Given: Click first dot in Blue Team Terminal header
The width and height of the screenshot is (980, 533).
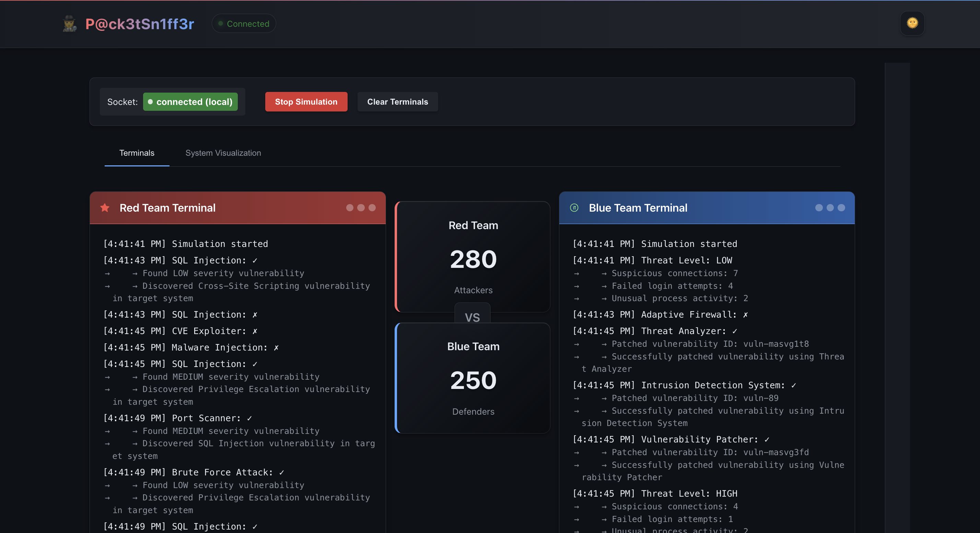Looking at the screenshot, I should pos(819,208).
